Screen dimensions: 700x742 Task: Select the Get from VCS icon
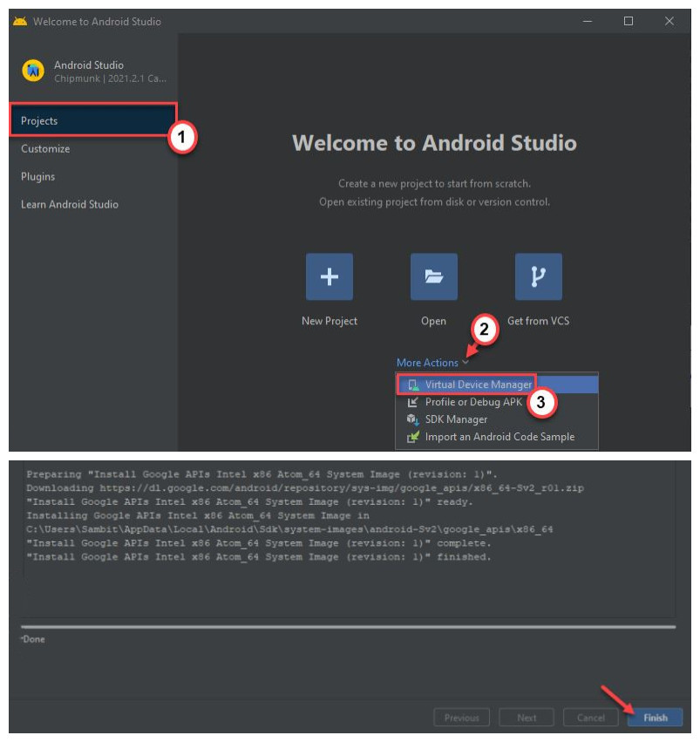[x=538, y=276]
